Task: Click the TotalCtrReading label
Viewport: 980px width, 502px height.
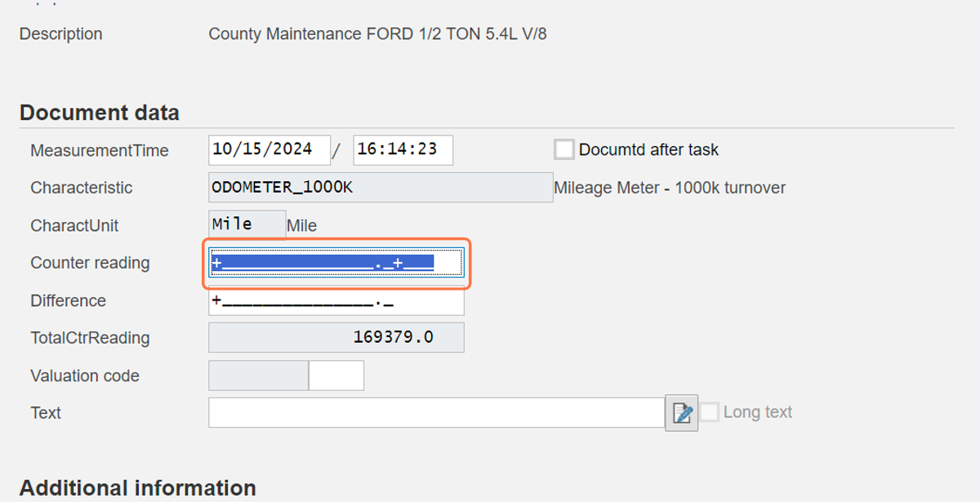Action: point(90,338)
